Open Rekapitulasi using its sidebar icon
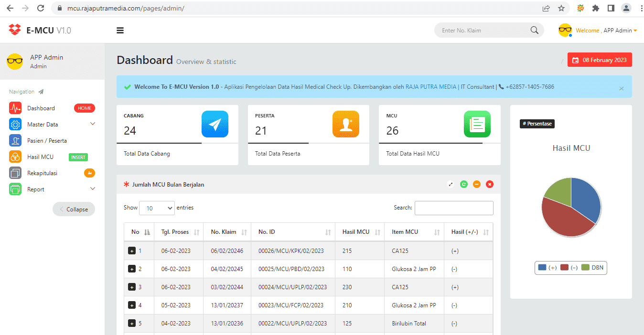The image size is (644, 335). [x=15, y=173]
